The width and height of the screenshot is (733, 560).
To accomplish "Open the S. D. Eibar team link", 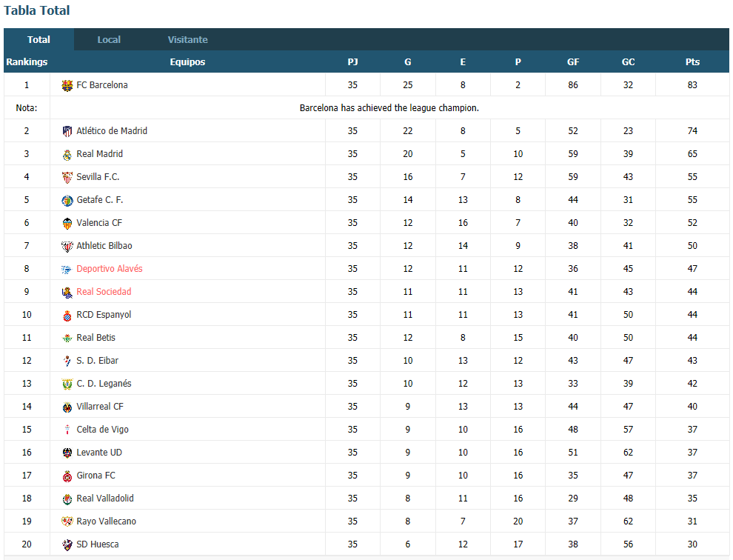I will click(x=97, y=360).
